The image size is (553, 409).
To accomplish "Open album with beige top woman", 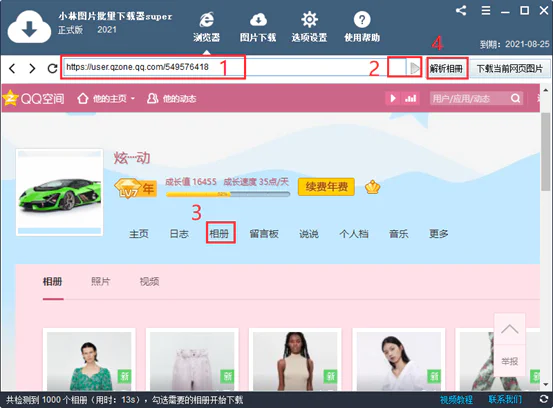I will pyautogui.click(x=295, y=360).
